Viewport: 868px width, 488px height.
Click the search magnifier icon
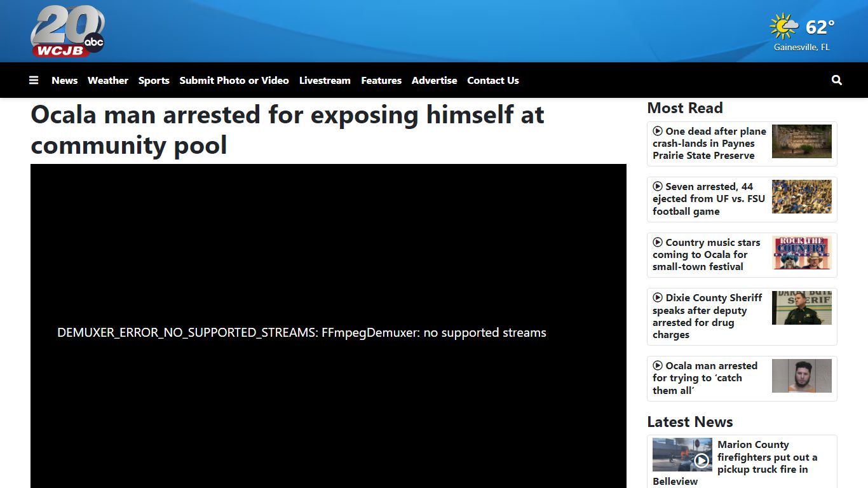pyautogui.click(x=837, y=80)
